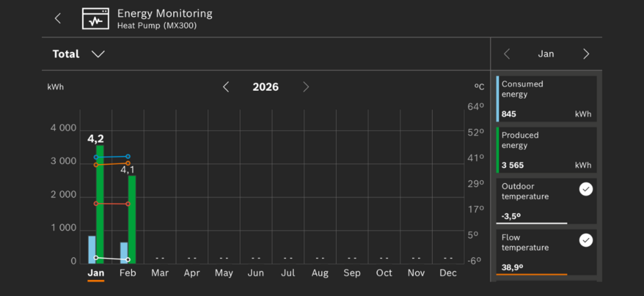Open the Produced energy card

tap(546, 150)
